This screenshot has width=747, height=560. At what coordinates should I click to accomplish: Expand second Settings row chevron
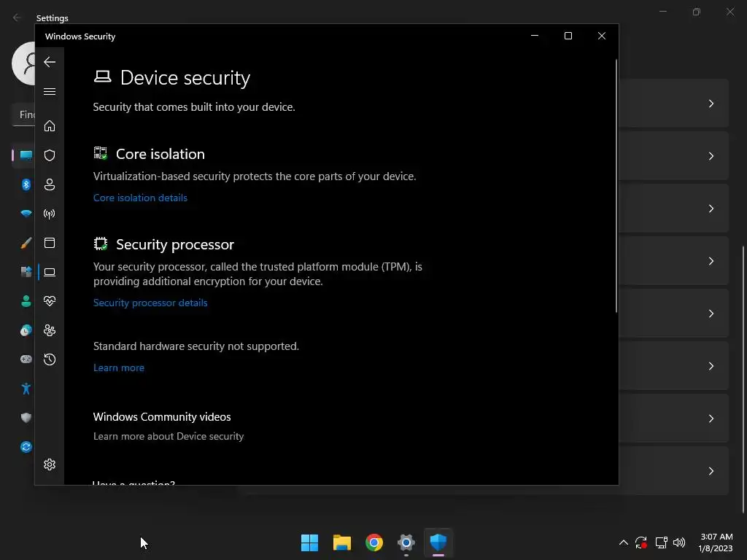[711, 156]
